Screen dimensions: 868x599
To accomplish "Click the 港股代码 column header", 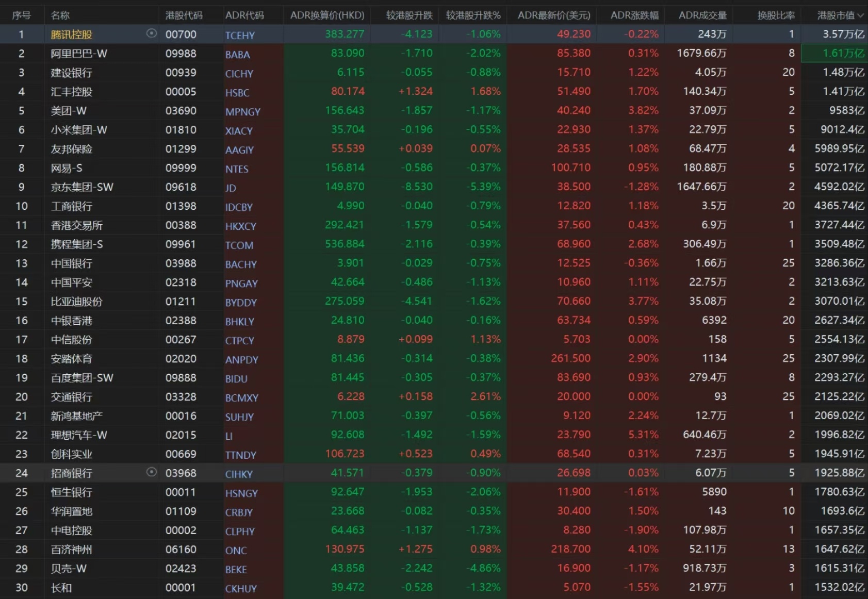I will tap(184, 15).
